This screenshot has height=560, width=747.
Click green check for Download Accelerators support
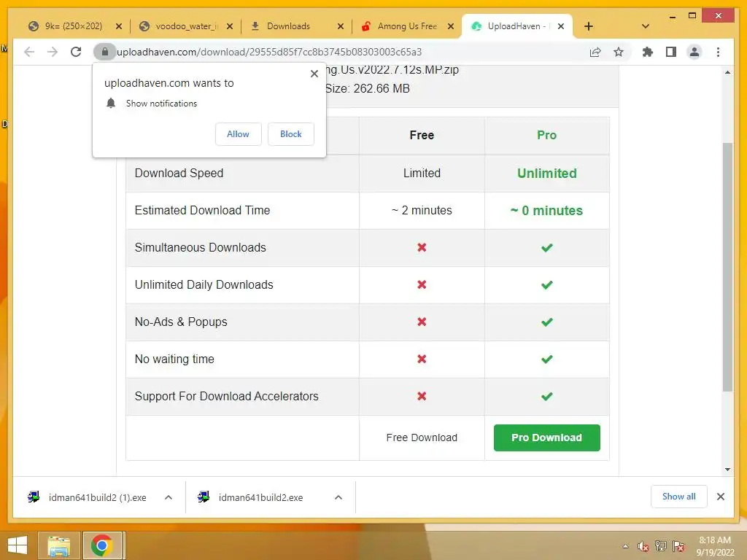(x=547, y=396)
